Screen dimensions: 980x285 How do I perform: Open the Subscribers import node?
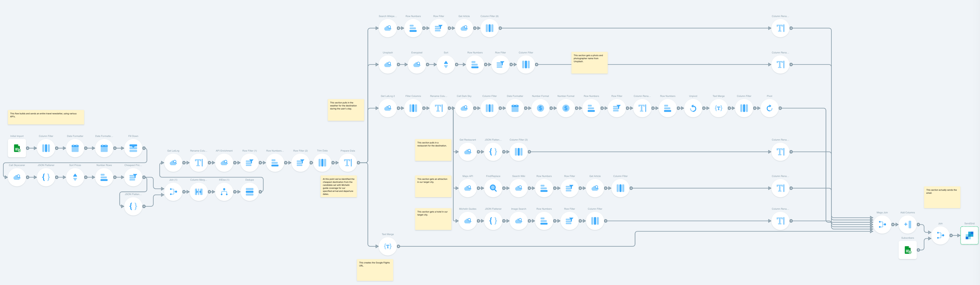(907, 250)
